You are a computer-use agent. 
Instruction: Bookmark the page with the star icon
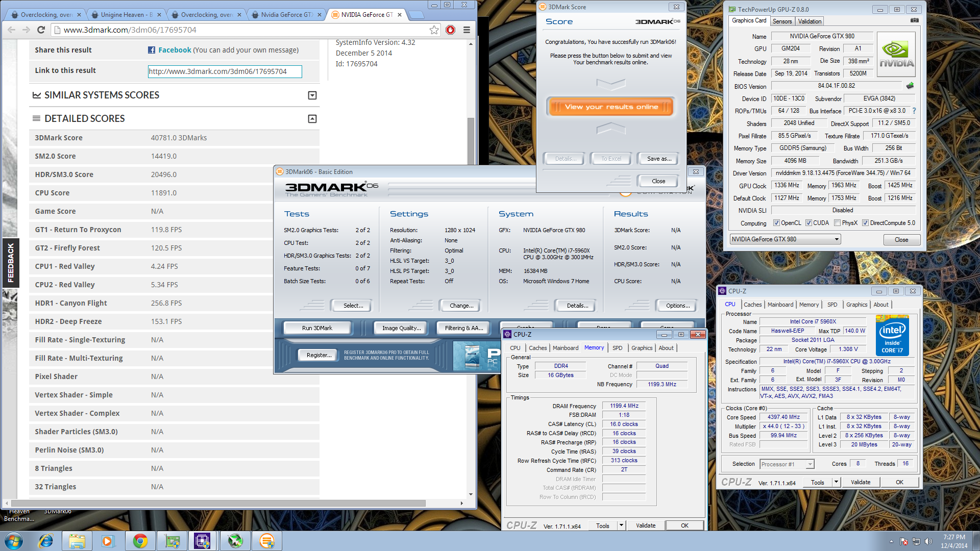click(434, 30)
